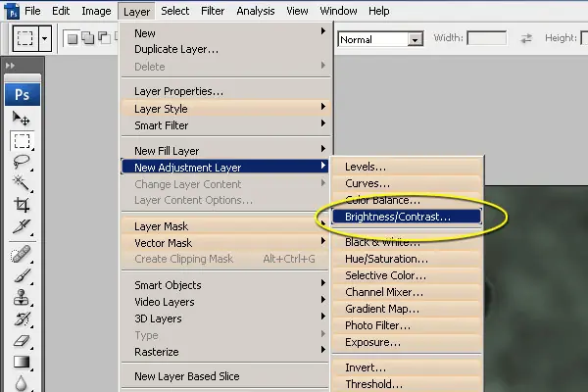Expand the Smart Objects submenu
588x392 pixels.
tap(323, 283)
